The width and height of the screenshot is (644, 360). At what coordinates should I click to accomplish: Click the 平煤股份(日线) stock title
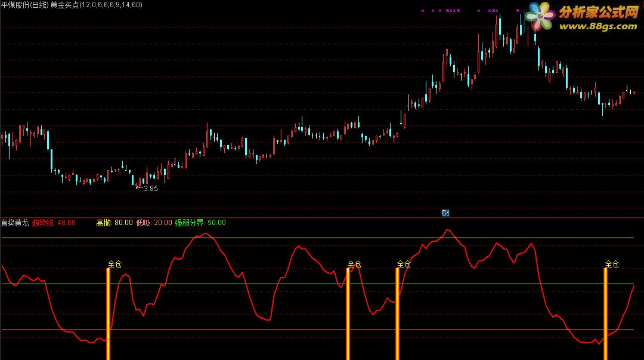[x=24, y=5]
